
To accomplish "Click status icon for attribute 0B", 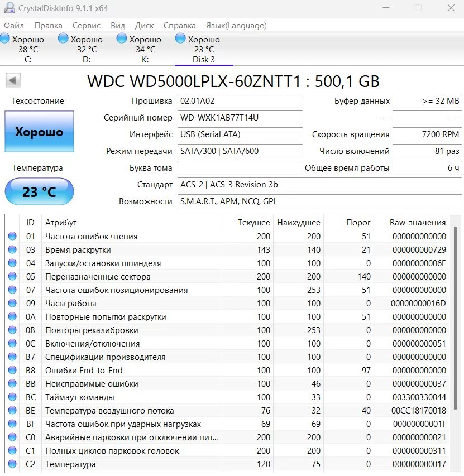I will click(x=12, y=330).
